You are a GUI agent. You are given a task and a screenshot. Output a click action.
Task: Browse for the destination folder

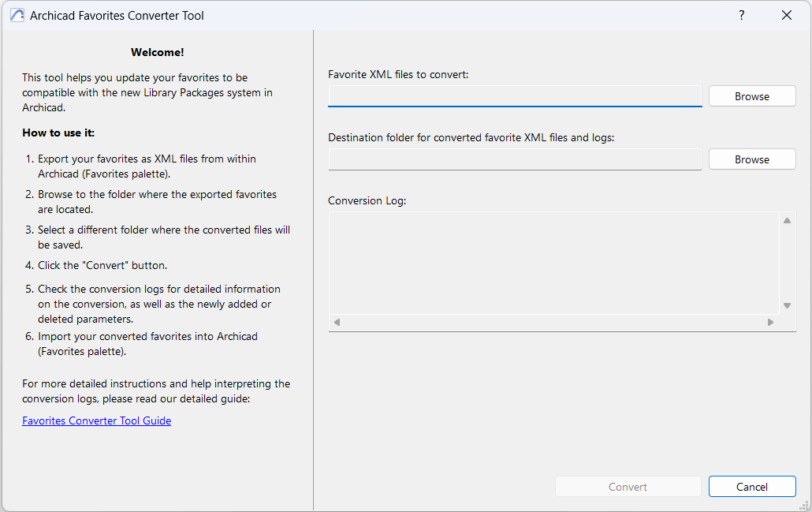[751, 159]
